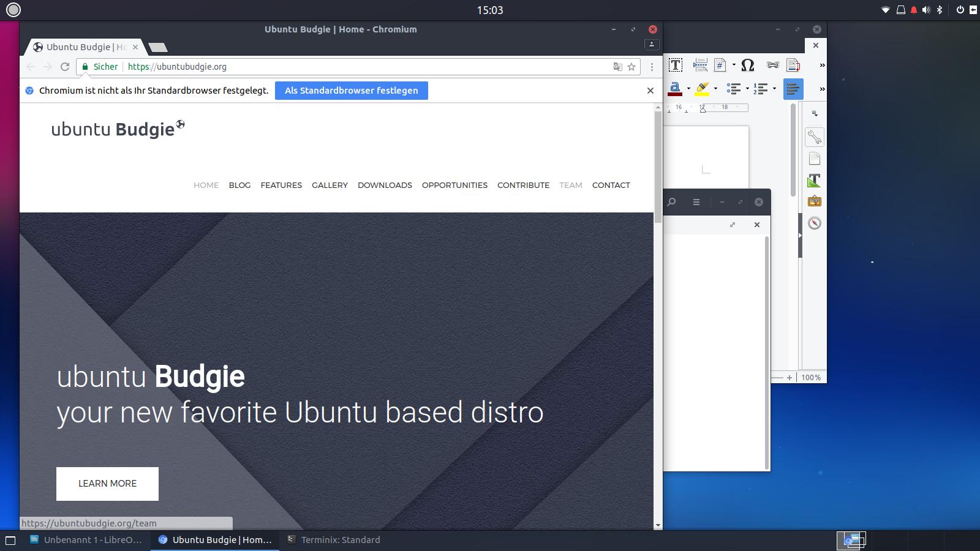Open Chromium's three-dot menu
980x551 pixels.
point(652,67)
